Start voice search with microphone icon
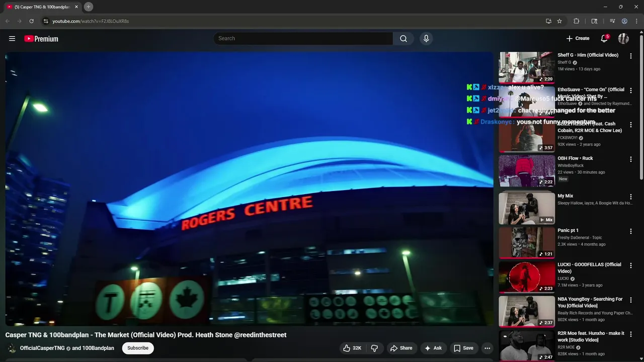Image resolution: width=644 pixels, height=362 pixels. point(426,39)
